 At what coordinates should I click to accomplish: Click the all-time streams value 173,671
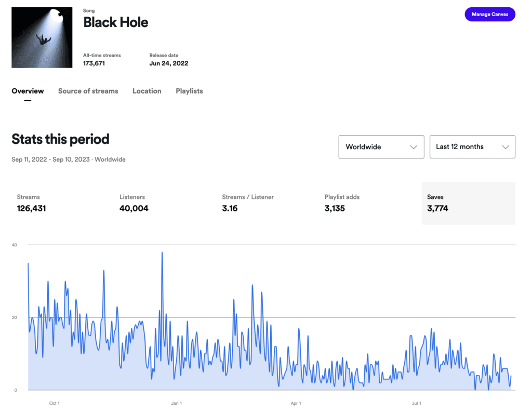[94, 63]
